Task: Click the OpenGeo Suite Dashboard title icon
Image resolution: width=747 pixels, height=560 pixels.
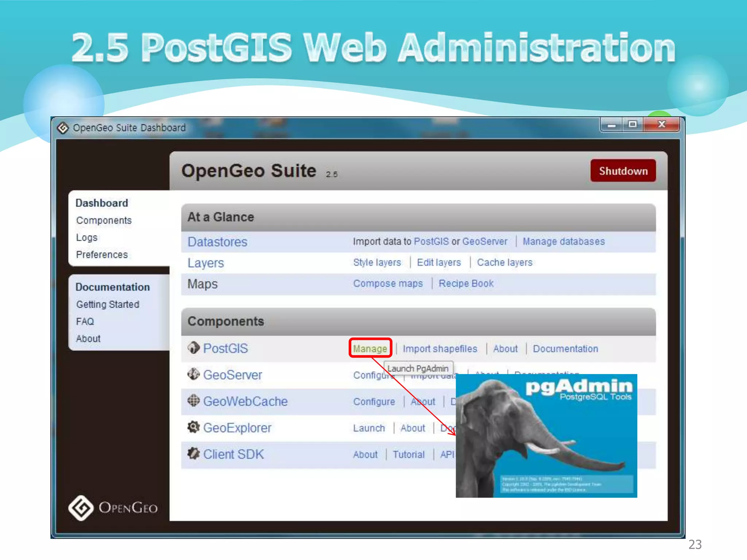Action: (63, 128)
